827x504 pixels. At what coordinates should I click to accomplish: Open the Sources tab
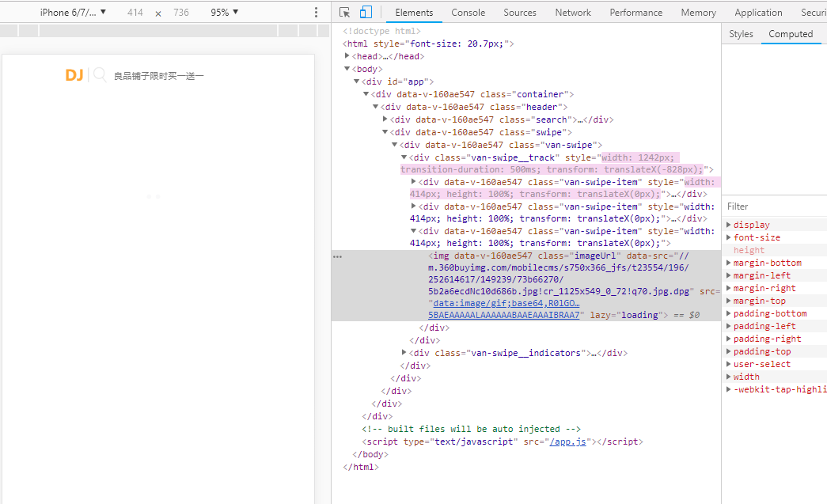(x=519, y=12)
